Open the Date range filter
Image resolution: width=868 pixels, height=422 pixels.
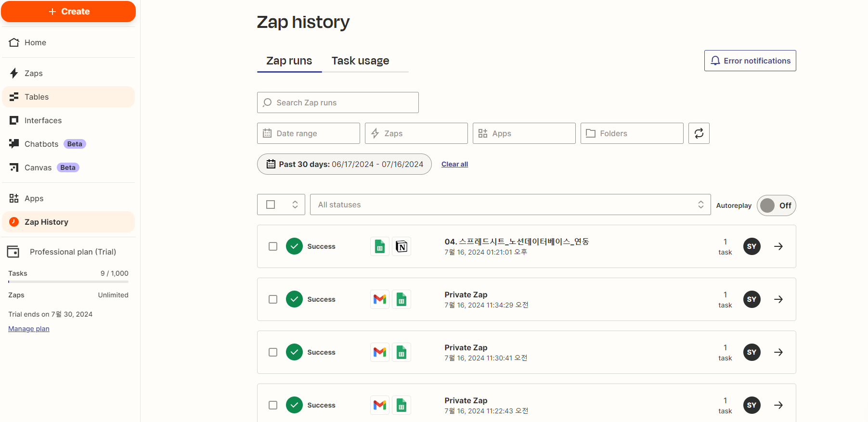pos(309,133)
